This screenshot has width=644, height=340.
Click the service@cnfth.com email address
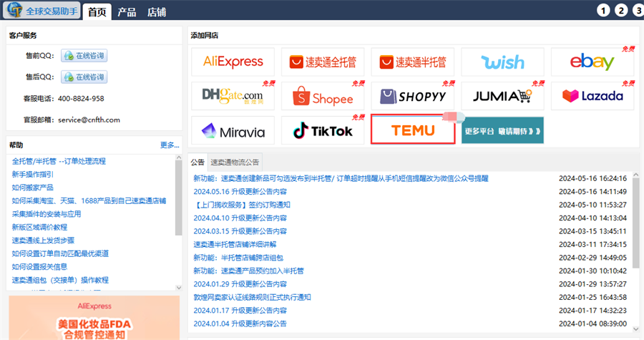tap(89, 120)
